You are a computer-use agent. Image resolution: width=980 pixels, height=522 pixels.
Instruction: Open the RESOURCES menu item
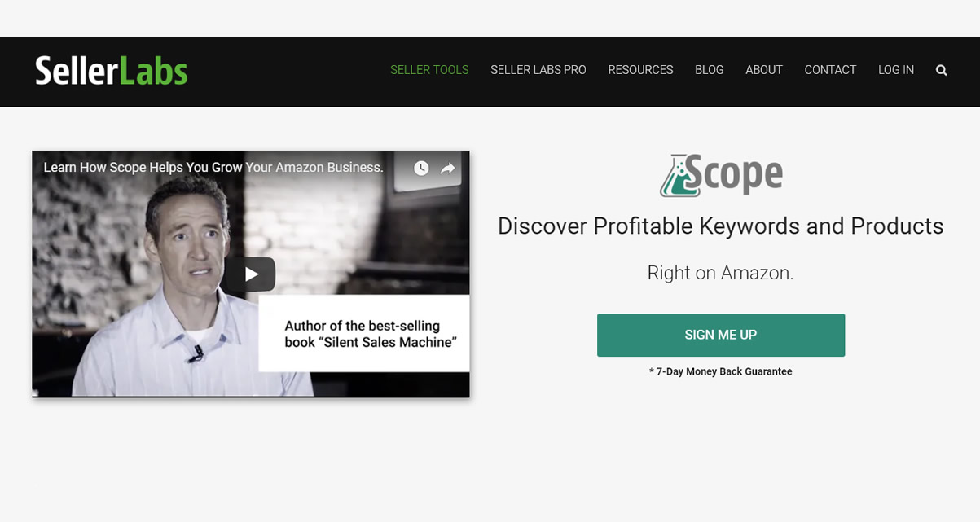point(640,70)
